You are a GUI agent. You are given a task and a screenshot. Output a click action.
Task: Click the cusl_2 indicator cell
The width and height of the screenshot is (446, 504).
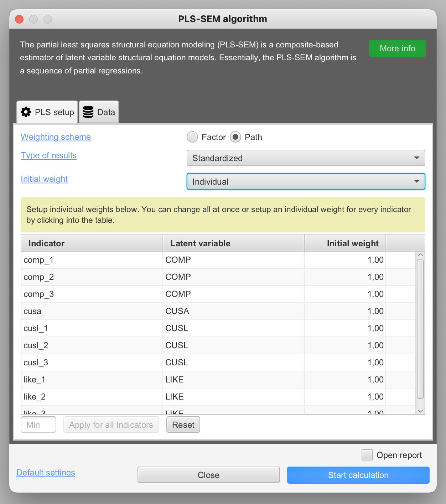pyautogui.click(x=92, y=345)
